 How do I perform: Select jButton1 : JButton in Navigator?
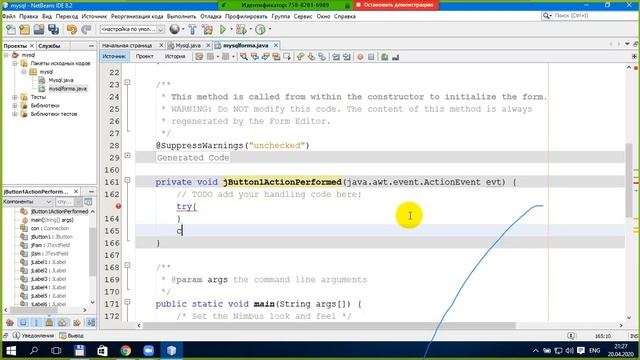coord(51,237)
